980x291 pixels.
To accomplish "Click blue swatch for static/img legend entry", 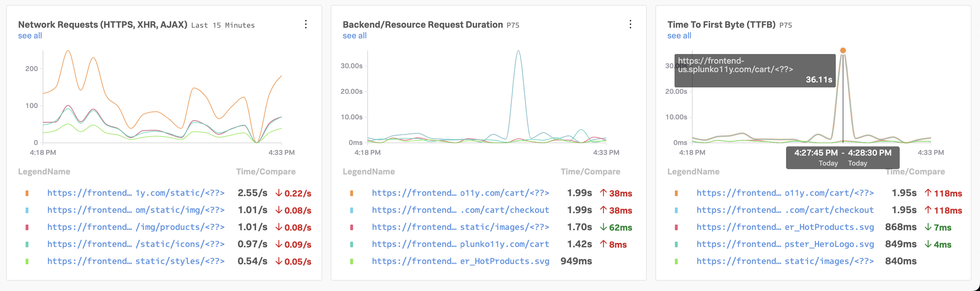I will tap(27, 210).
